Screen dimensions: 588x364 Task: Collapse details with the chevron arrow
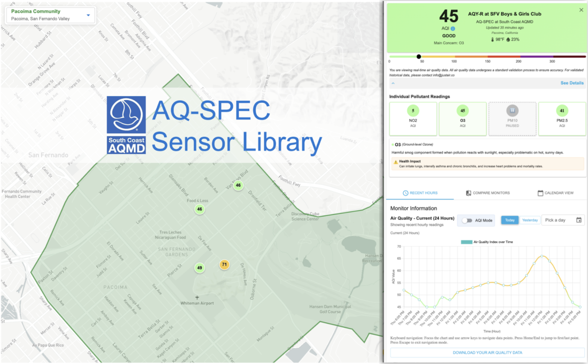tap(393, 83)
